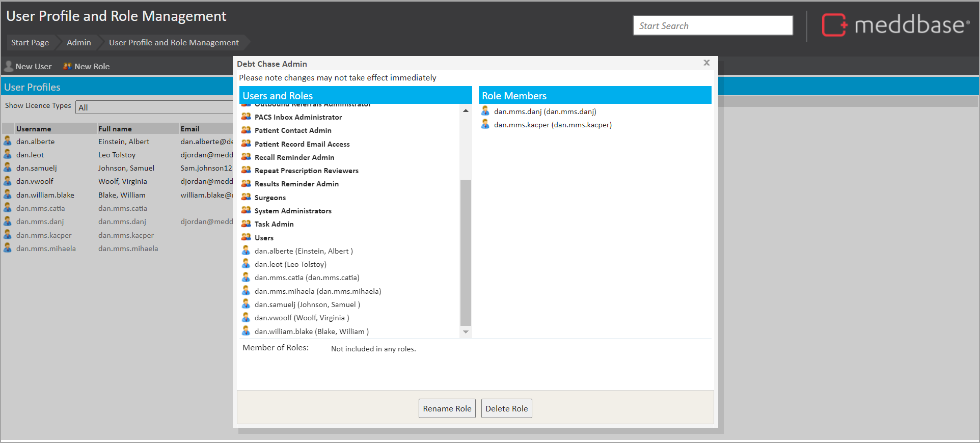Click the New User icon
This screenshot has height=443, width=980.
[9, 66]
